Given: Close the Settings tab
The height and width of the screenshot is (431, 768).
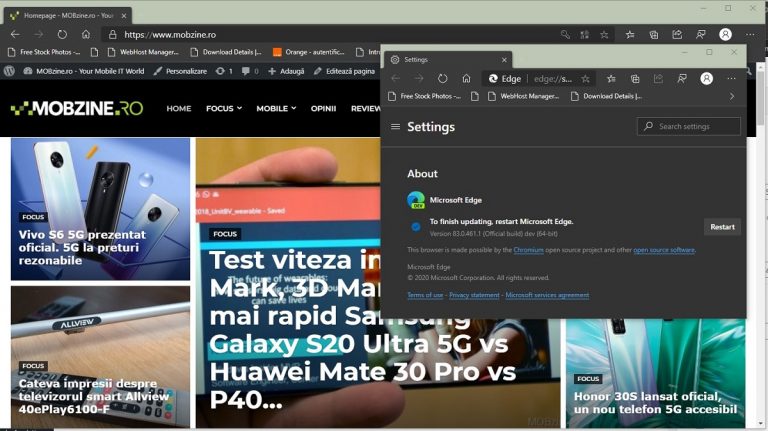Looking at the screenshot, I should pos(504,60).
